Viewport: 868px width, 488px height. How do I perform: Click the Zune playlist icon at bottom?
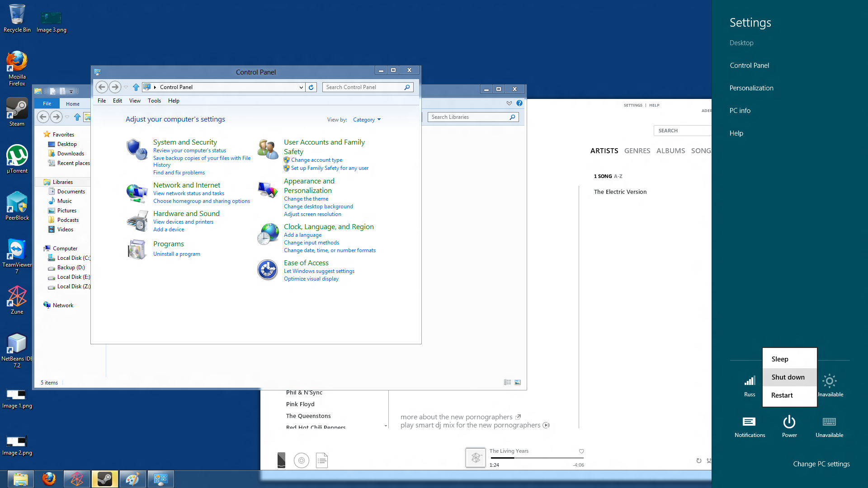pyautogui.click(x=322, y=460)
